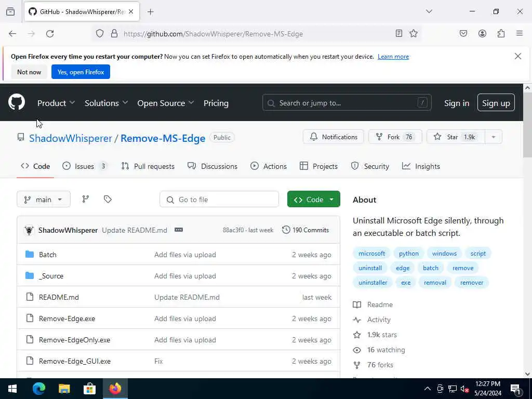Click the uninstaller topic tag
The height and width of the screenshot is (399, 532).
373,282
